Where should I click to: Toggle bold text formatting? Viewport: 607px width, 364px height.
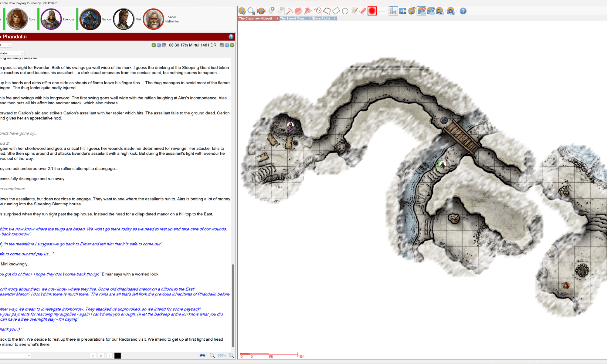point(101,356)
